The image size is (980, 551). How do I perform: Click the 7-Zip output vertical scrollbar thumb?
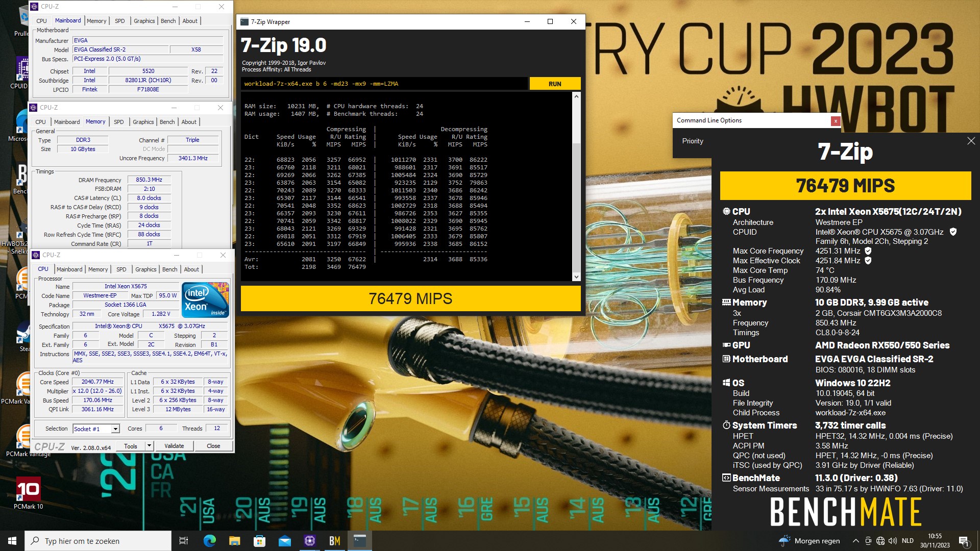(x=576, y=207)
